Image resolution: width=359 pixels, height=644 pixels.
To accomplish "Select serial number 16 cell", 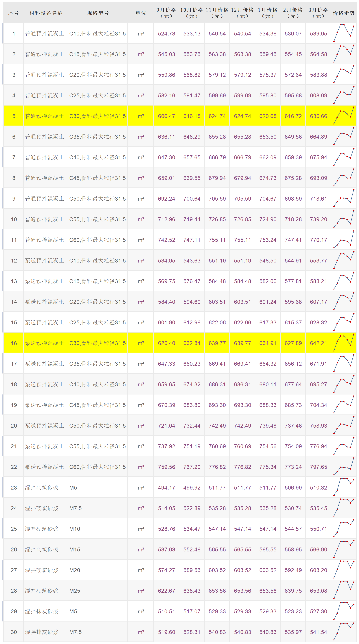I will pos(14,343).
